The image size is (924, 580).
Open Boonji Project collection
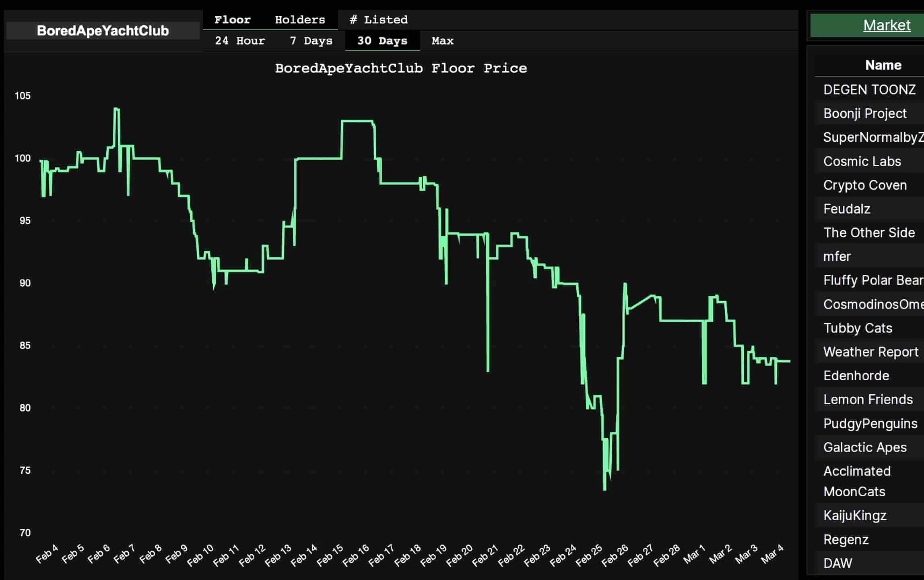click(864, 114)
